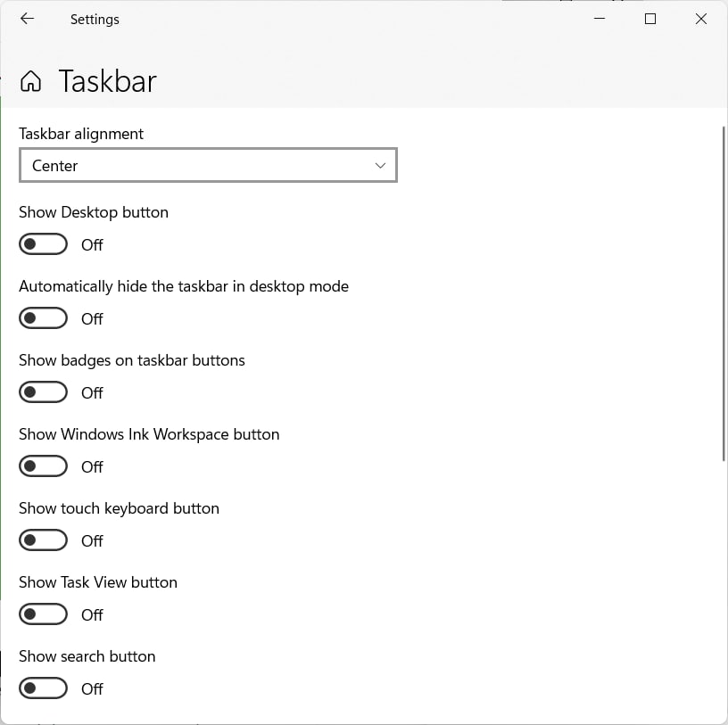Click the Show search button label
The image size is (728, 725).
87,656
